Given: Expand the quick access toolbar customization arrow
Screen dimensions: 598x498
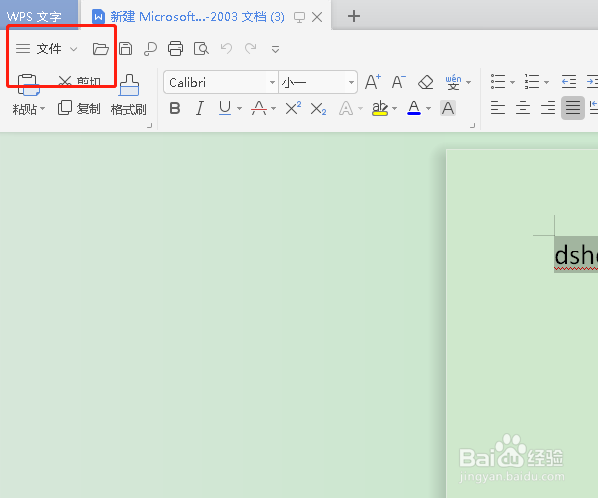Looking at the screenshot, I should [275, 49].
